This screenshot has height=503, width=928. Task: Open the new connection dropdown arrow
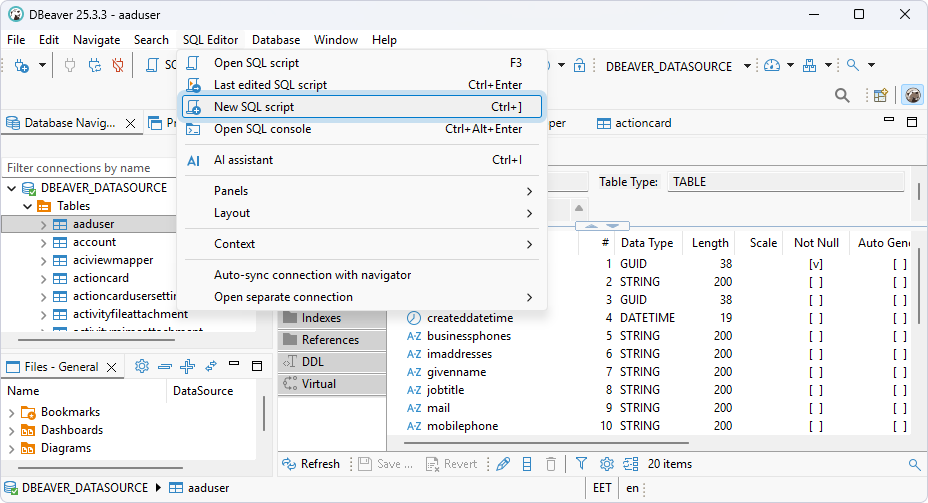point(42,65)
